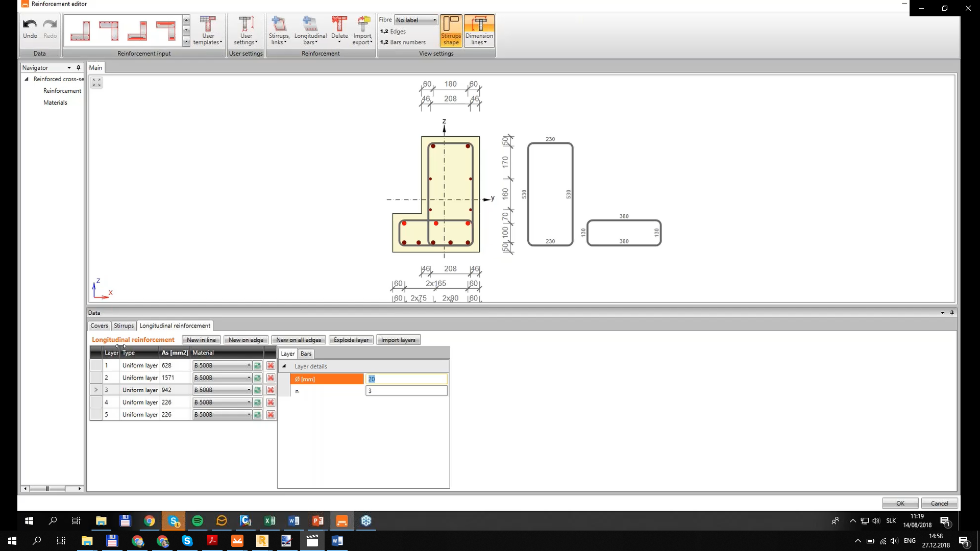Viewport: 980px width, 551px height.
Task: Click OK to confirm reinforcement settings
Action: 901,503
